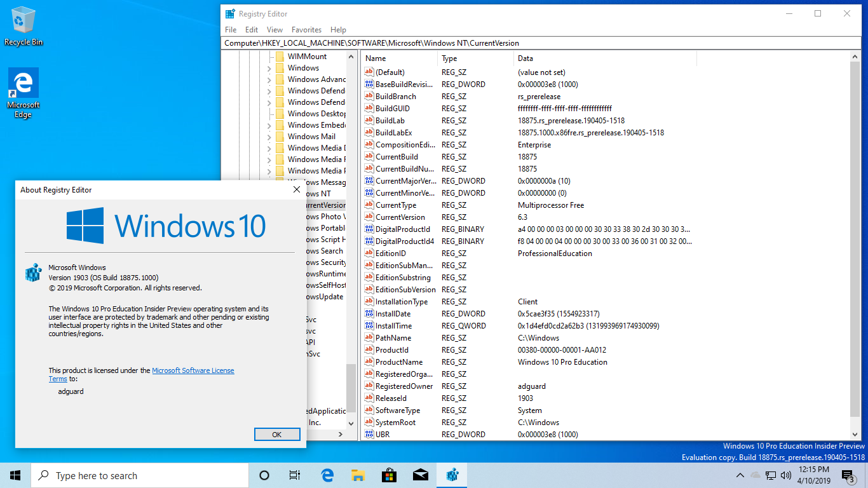The width and height of the screenshot is (868, 488).
Task: Select the UBR DWORD value icon
Action: [x=369, y=434]
